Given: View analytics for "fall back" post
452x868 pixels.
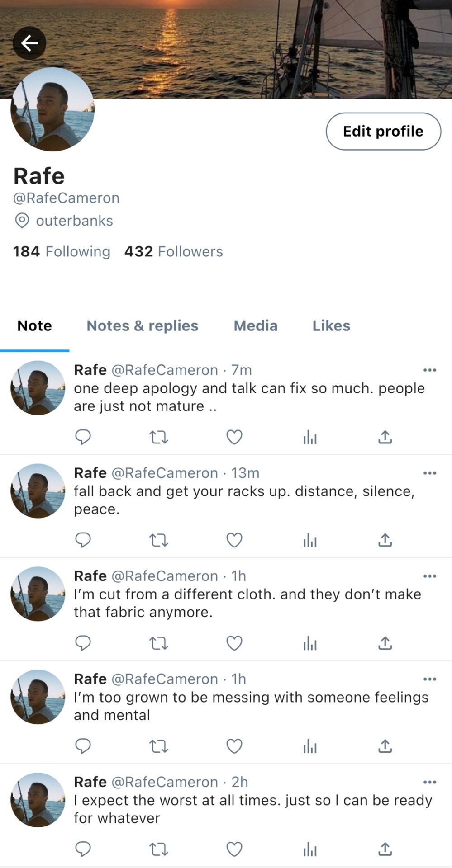Looking at the screenshot, I should (x=310, y=540).
